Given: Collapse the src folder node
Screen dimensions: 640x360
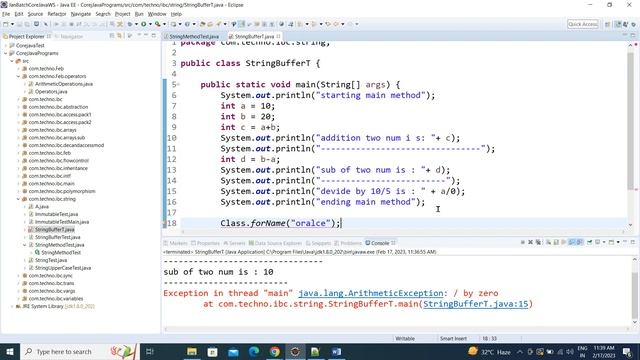Looking at the screenshot, I should point(12,61).
